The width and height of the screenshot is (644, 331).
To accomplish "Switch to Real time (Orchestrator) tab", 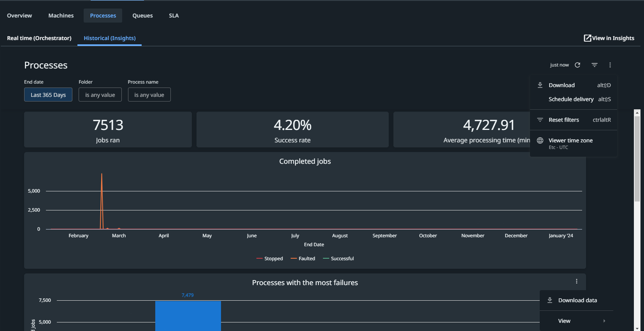I will point(39,38).
